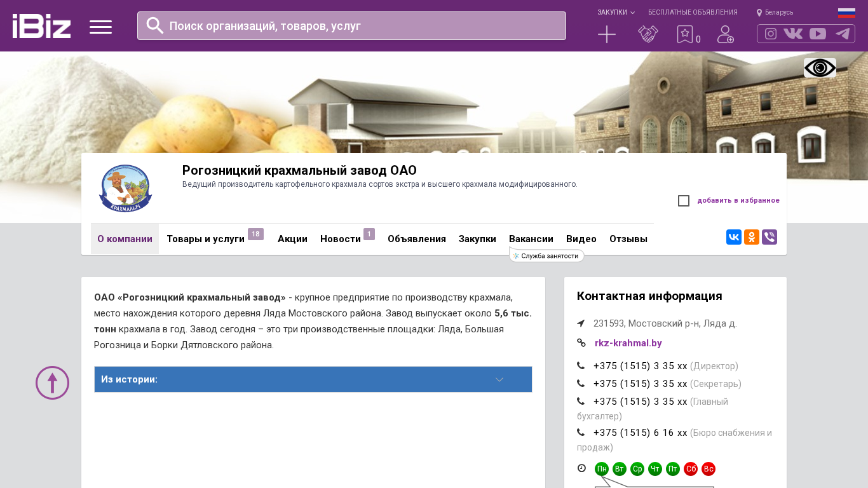Open the Отзывы tab

[x=628, y=239]
